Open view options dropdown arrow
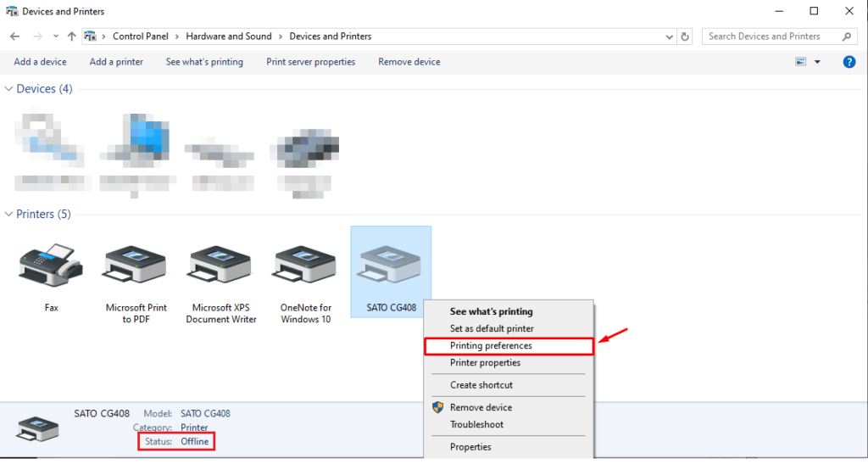Viewport: 868px width, 464px height. click(x=817, y=61)
